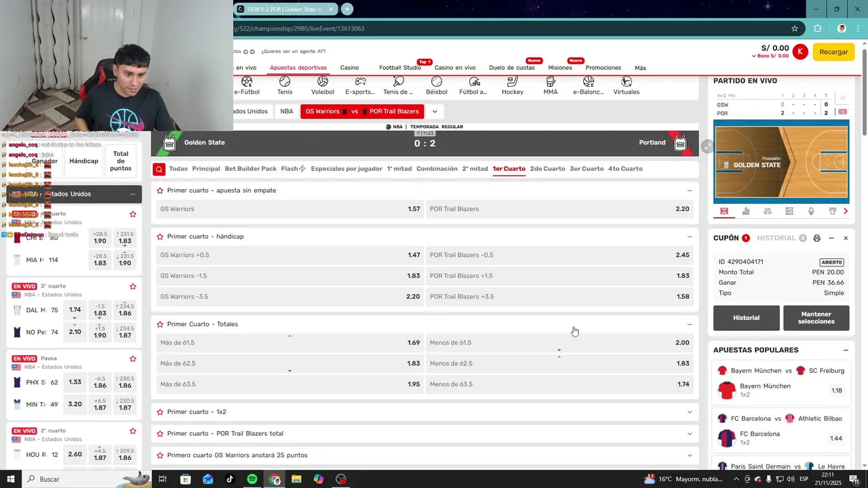Screen dimensions: 868x488
Task: Click the Windows Start button
Action: click(x=12, y=479)
